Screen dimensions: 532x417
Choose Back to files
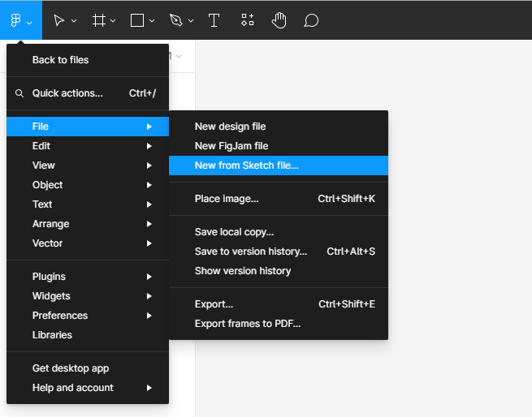[88, 60]
